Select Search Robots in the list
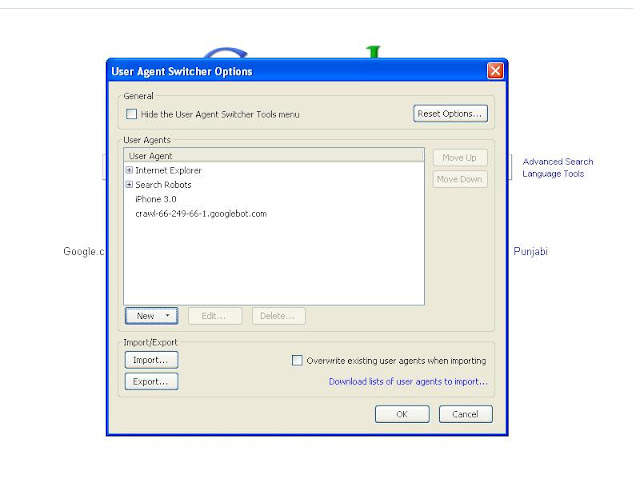This screenshot has height=487, width=640. click(x=163, y=185)
